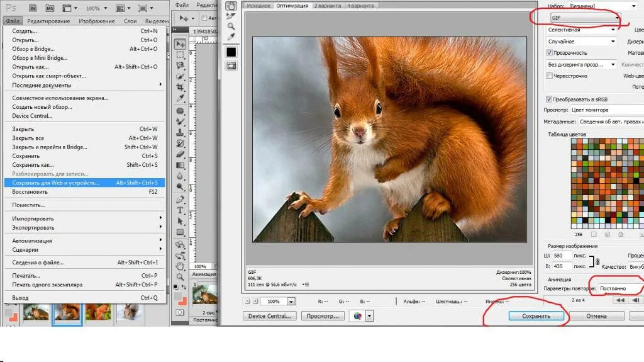The image size is (644, 362).
Task: Open the Случайное dither dropdown
Action: 580,41
